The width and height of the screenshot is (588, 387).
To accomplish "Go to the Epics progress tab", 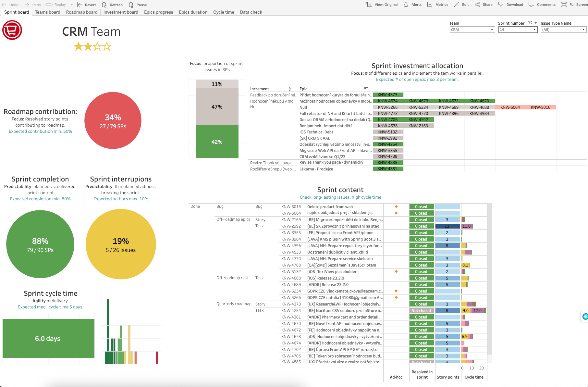I will (159, 12).
